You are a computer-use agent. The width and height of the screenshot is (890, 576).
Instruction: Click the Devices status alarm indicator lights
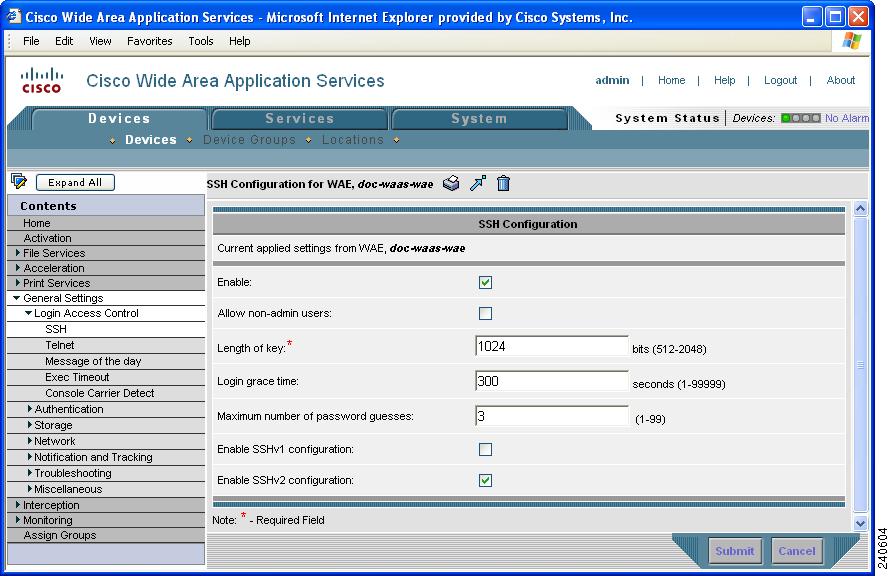800,118
